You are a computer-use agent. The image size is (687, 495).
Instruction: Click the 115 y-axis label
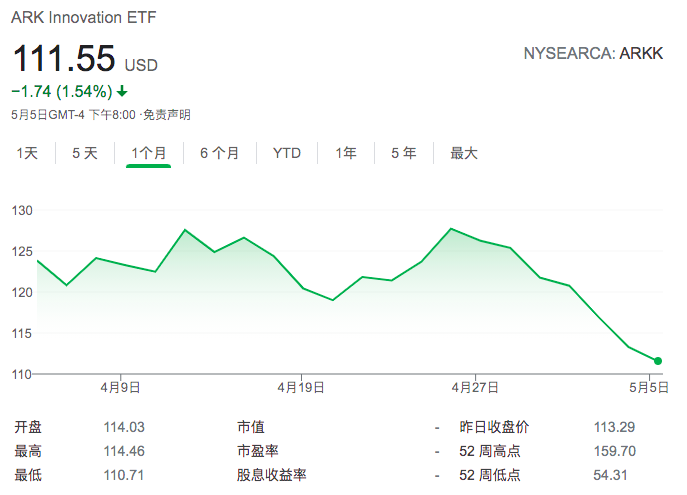point(22,334)
